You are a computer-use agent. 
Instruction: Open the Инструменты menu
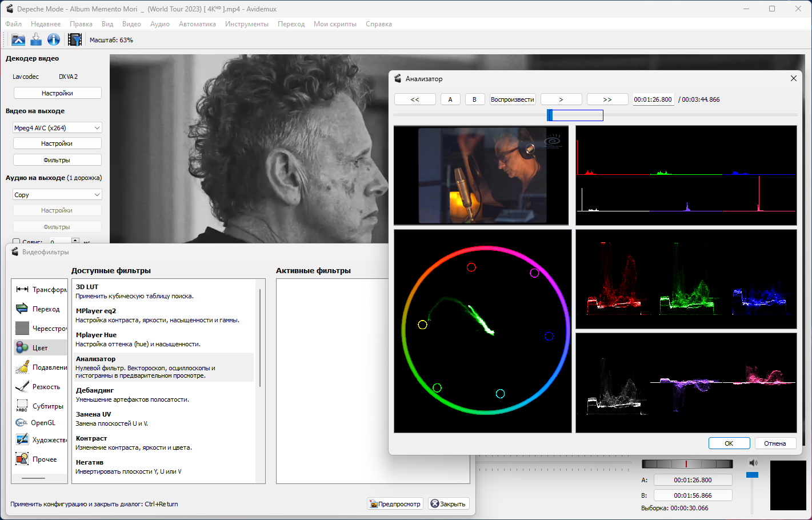[x=246, y=24]
